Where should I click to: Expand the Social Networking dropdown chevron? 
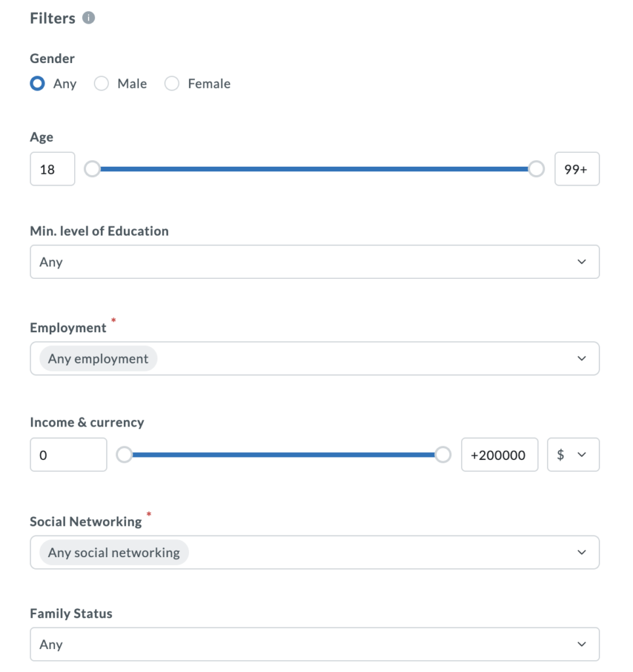point(581,553)
